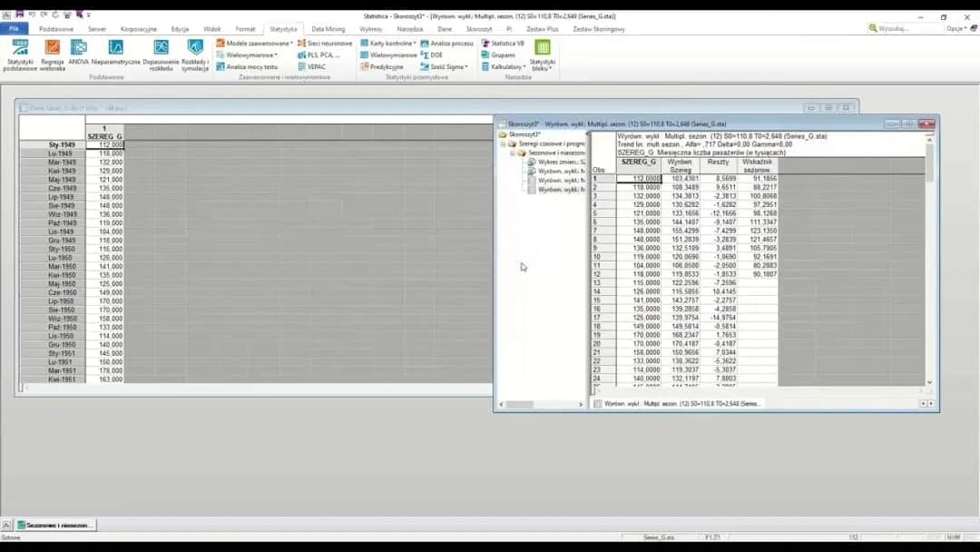The width and height of the screenshot is (980, 552).
Task: Launch Statistica VB editor
Action: (x=503, y=43)
